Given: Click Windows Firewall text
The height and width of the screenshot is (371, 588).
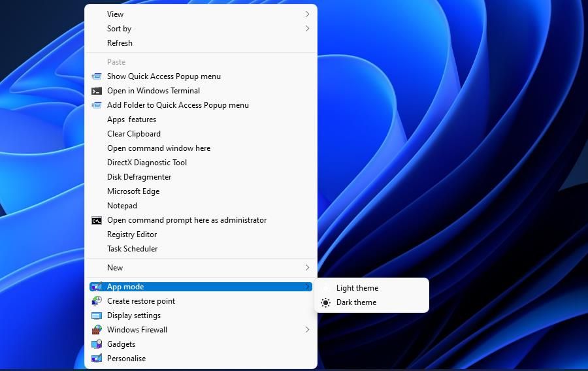Looking at the screenshot, I should point(137,330).
